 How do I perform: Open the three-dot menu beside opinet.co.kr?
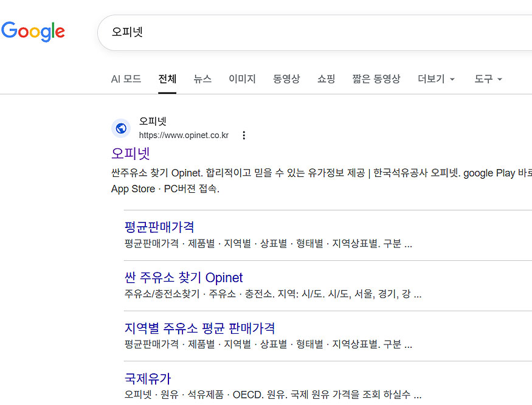(x=244, y=135)
